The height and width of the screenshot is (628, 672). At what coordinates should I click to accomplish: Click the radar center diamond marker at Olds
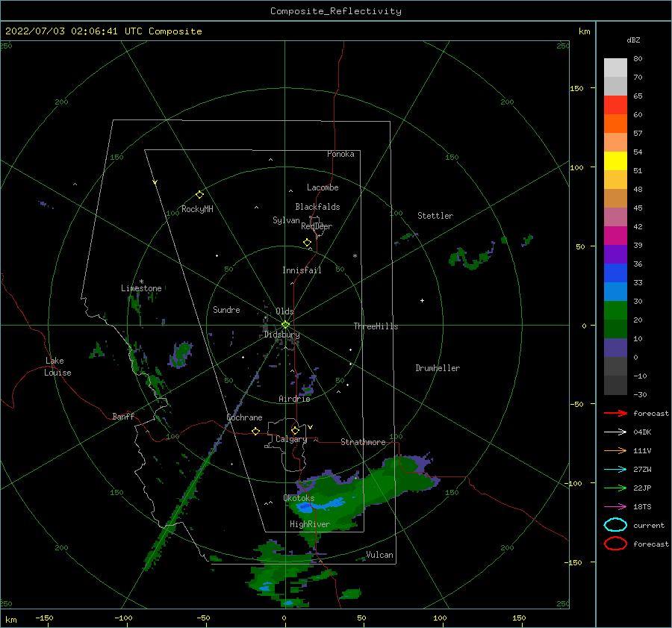[x=285, y=325]
